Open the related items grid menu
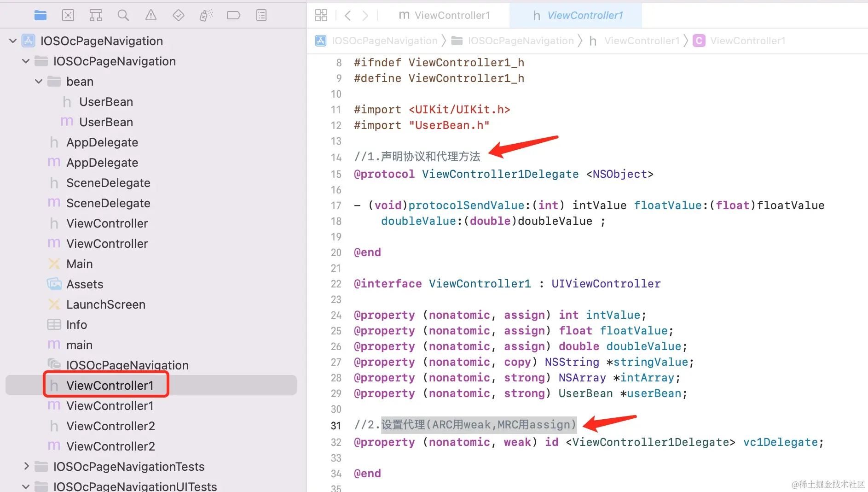Image resolution: width=868 pixels, height=492 pixels. (321, 15)
